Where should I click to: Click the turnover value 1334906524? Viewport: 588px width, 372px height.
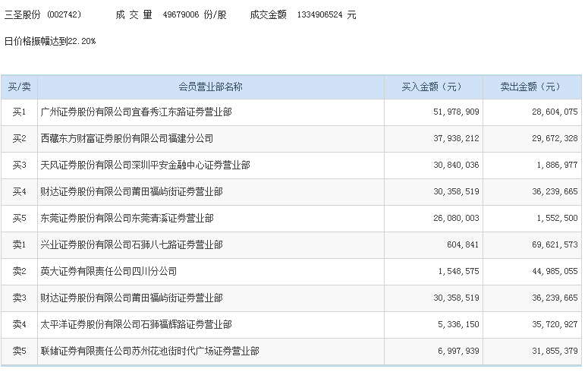click(320, 14)
